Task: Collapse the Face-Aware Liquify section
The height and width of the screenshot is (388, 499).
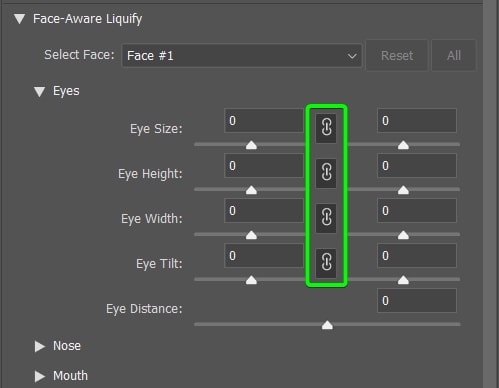Action: 20,19
